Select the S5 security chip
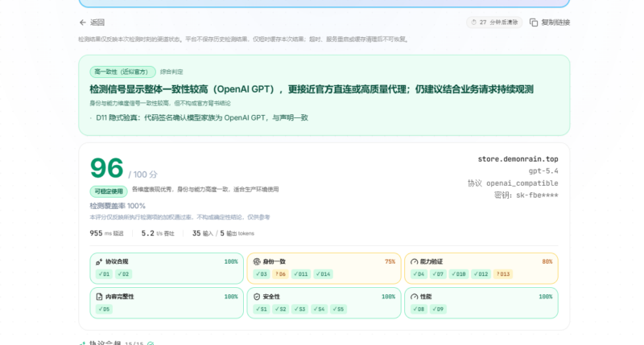Image resolution: width=644 pixels, height=345 pixels. coord(338,310)
